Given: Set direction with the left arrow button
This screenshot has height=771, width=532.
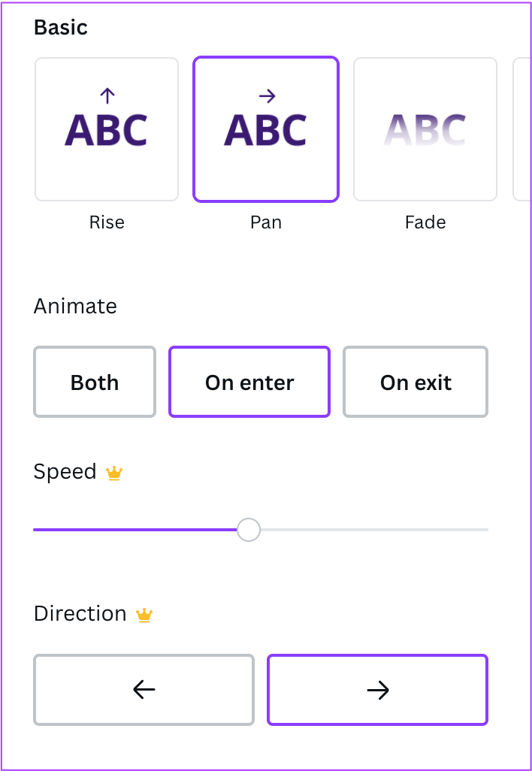Looking at the screenshot, I should tap(144, 690).
